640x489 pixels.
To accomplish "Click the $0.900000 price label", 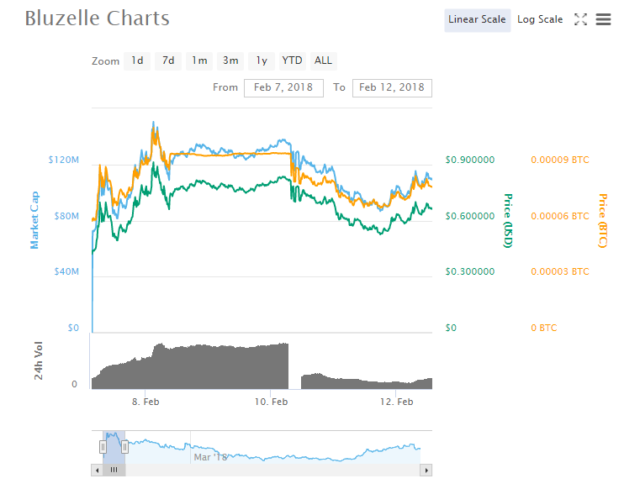I will (470, 160).
